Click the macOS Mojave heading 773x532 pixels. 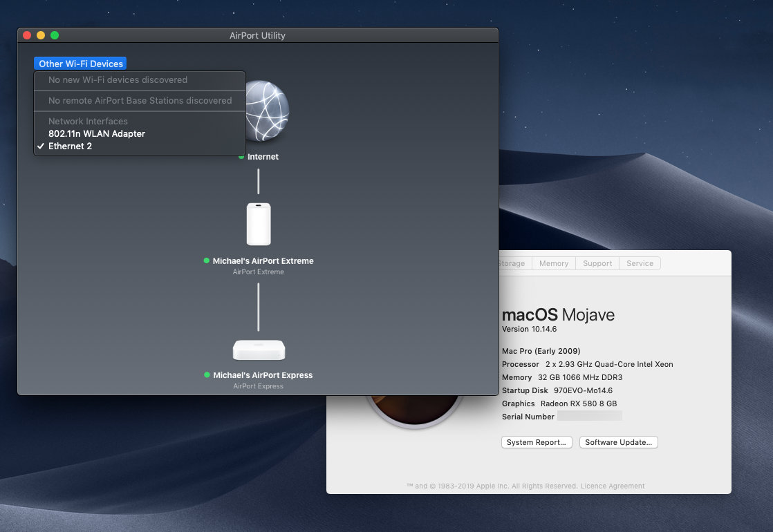[x=558, y=315]
